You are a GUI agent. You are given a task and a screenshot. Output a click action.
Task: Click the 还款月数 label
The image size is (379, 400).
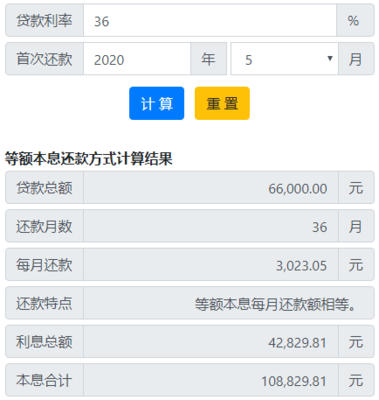click(44, 226)
